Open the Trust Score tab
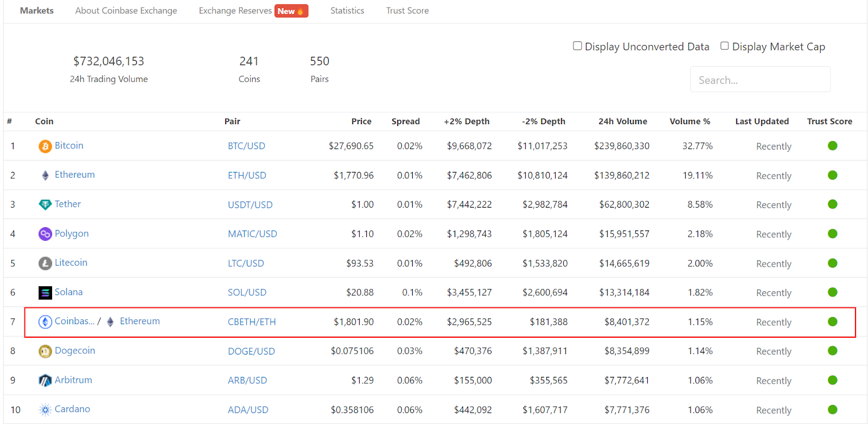Viewport: 868px width, 424px height. [407, 11]
